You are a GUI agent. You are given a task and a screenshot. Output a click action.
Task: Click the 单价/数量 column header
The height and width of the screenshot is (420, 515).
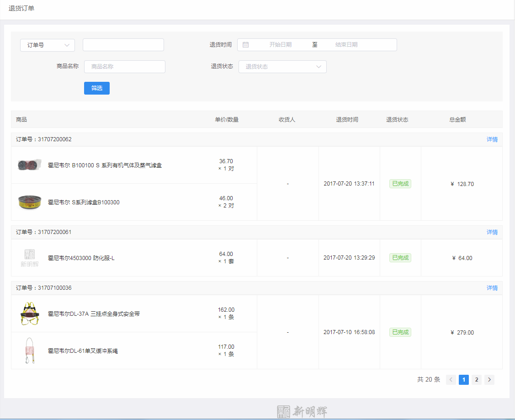tap(227, 120)
